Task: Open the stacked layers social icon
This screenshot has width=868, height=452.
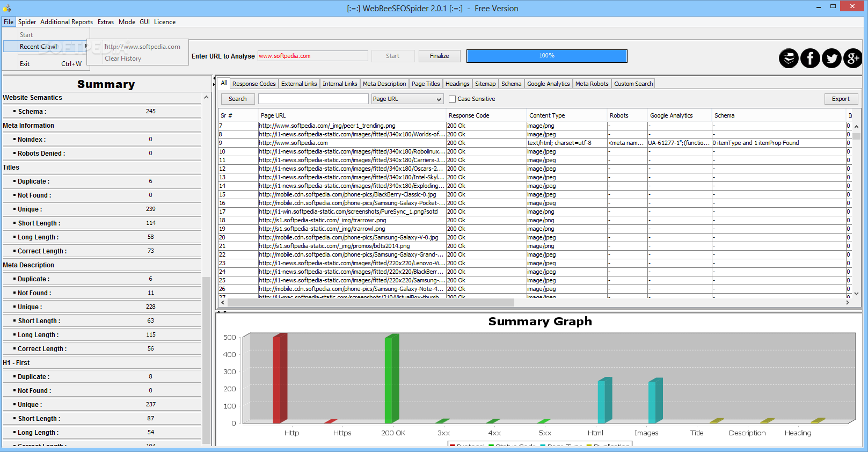Action: [789, 58]
